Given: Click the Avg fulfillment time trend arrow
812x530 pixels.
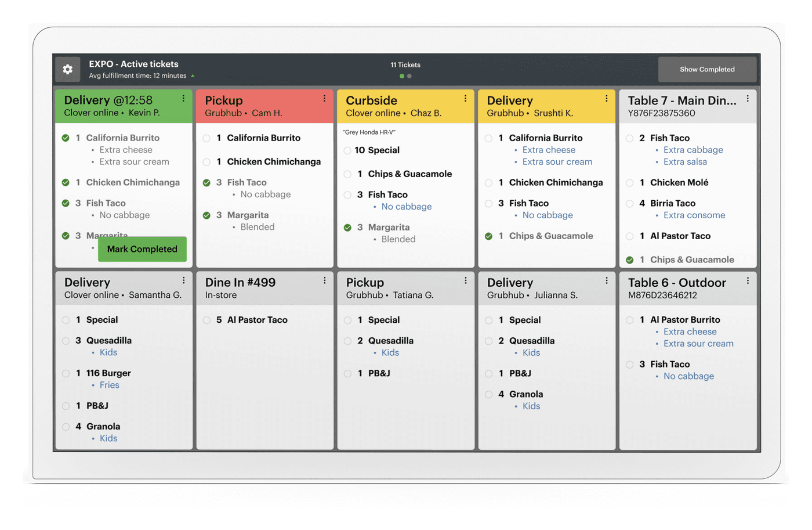Looking at the screenshot, I should [193, 75].
